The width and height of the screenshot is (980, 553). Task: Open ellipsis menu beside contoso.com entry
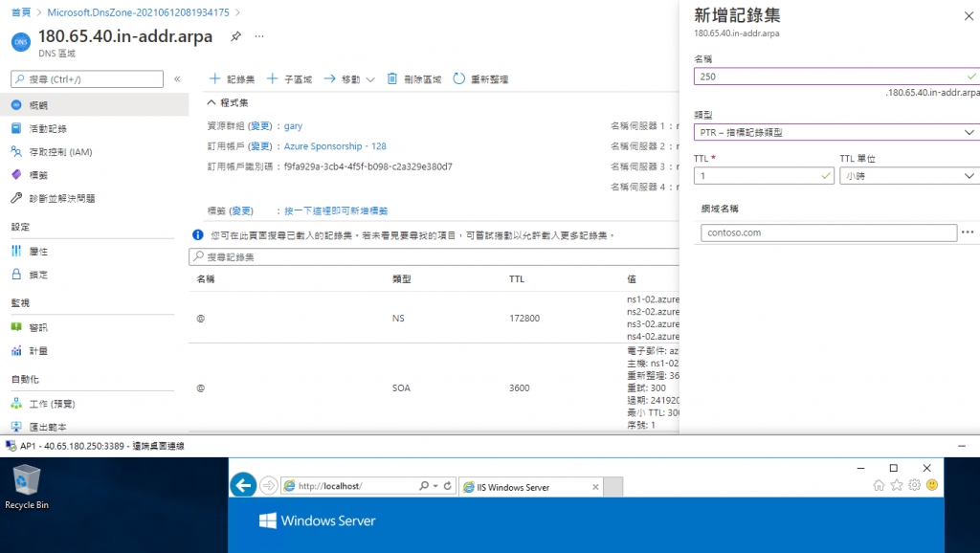968,232
